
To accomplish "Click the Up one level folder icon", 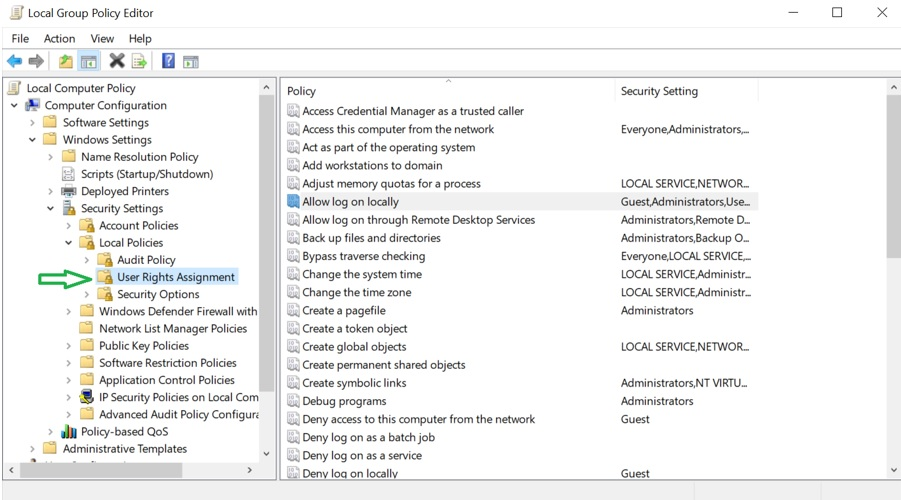I will [65, 62].
